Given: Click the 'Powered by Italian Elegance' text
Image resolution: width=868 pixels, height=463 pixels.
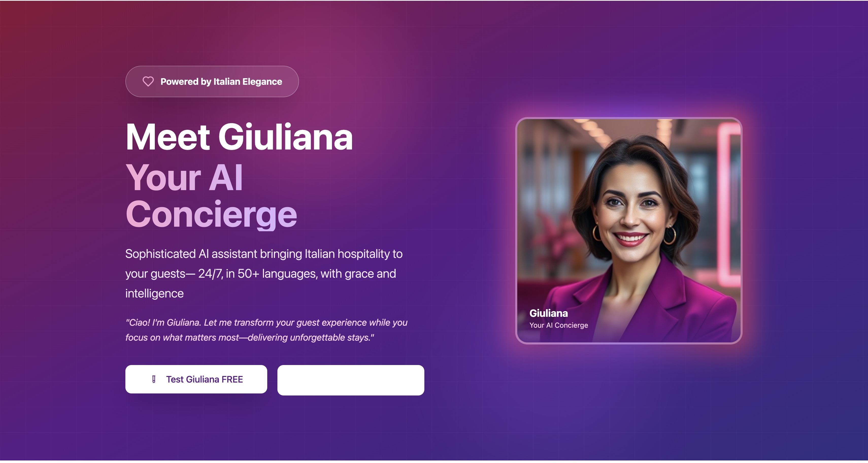Looking at the screenshot, I should pos(221,81).
